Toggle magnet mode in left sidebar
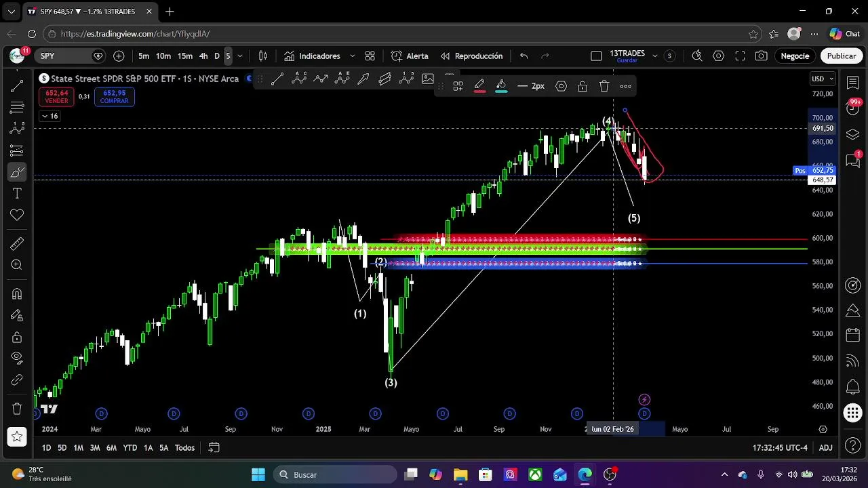Screen dimensions: 868x488 point(17,293)
